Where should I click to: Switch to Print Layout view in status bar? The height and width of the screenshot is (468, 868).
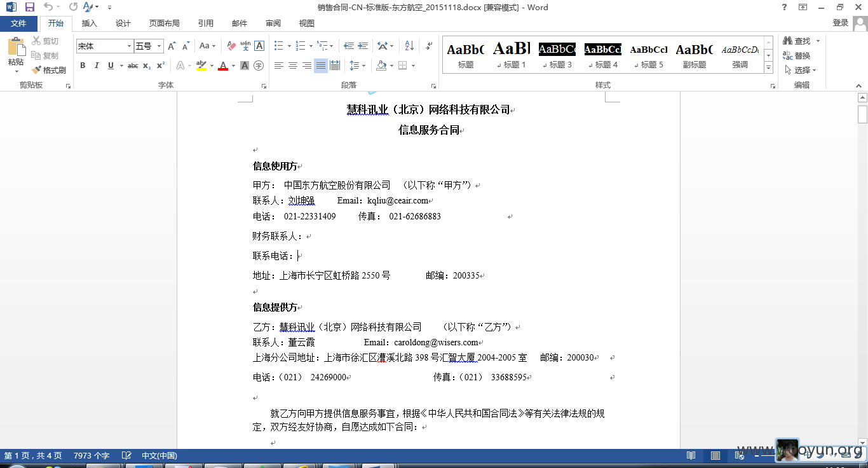[x=715, y=455]
